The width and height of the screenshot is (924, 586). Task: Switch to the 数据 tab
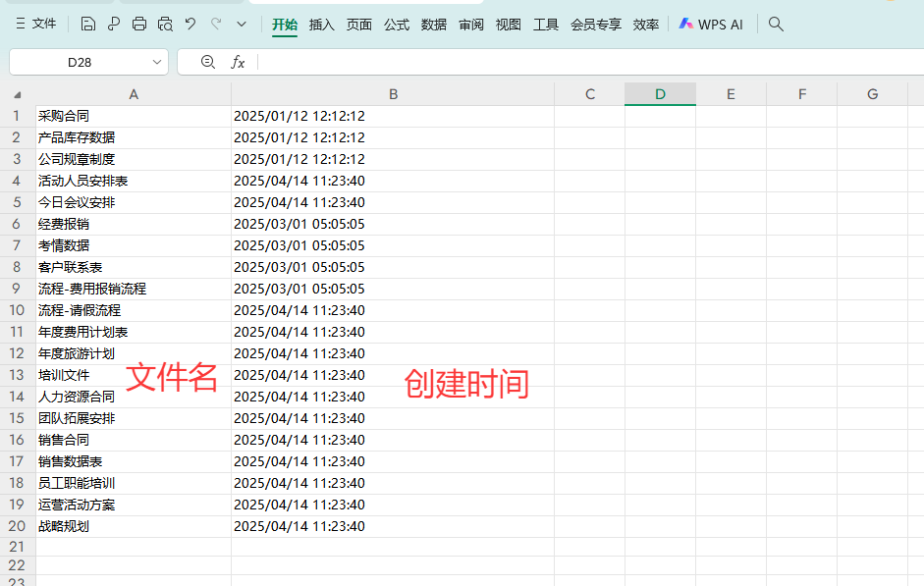pos(434,25)
